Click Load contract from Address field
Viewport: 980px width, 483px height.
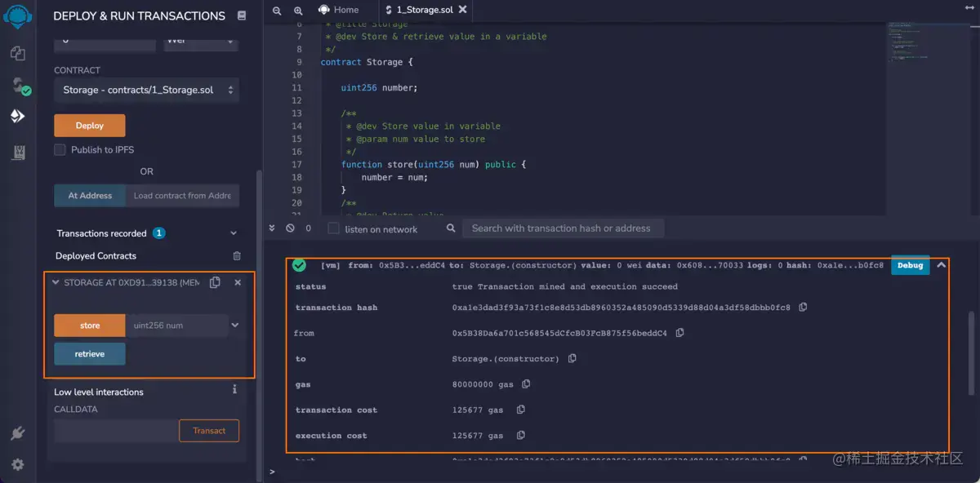coord(182,196)
